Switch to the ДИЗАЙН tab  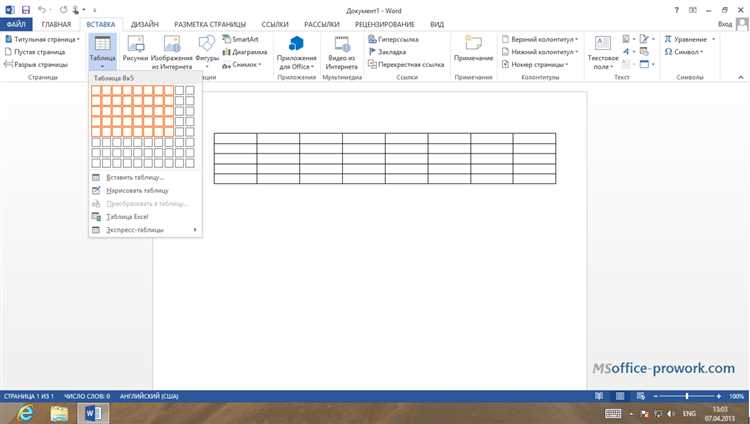tap(144, 22)
